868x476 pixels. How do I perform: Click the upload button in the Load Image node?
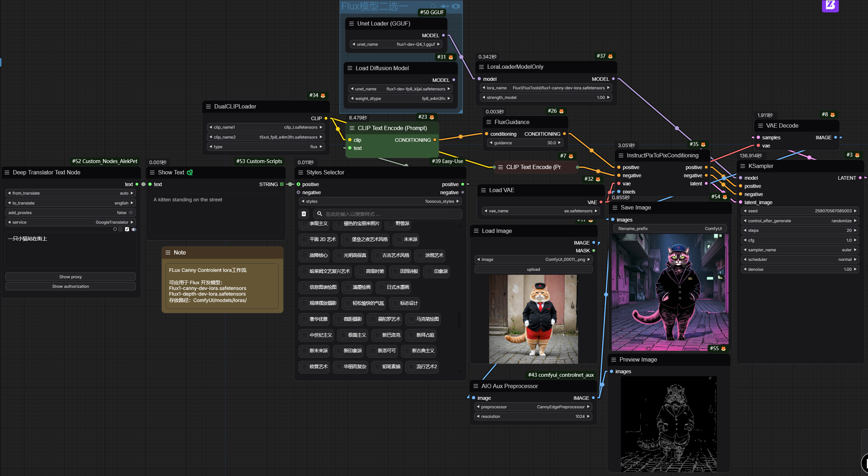click(x=533, y=269)
